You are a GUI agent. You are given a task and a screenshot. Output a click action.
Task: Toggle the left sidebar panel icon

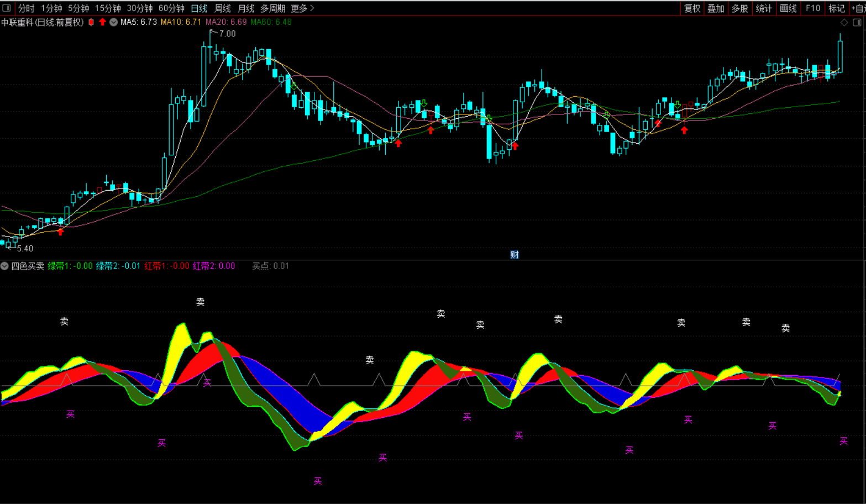[x=7, y=8]
